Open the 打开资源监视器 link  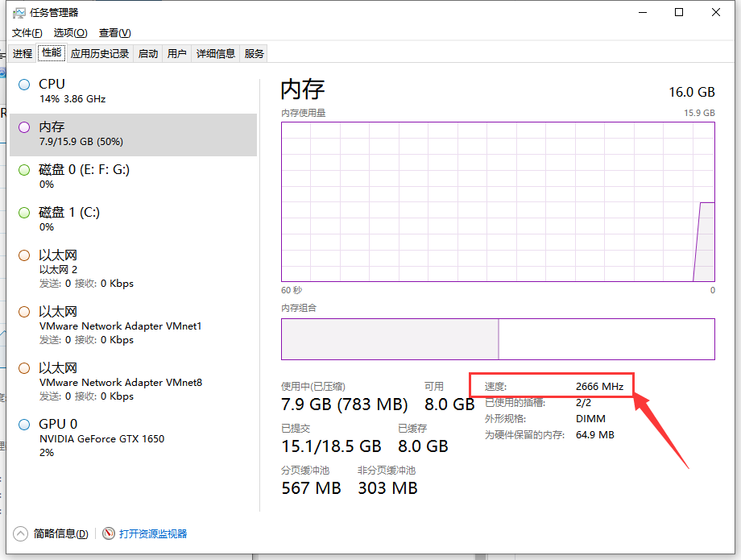click(153, 533)
